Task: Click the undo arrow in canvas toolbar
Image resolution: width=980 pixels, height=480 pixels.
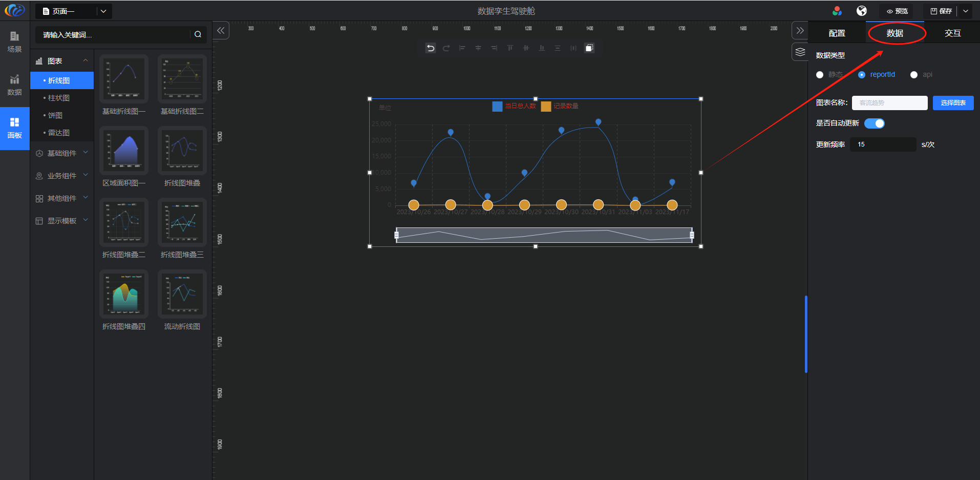Action: pyautogui.click(x=431, y=48)
